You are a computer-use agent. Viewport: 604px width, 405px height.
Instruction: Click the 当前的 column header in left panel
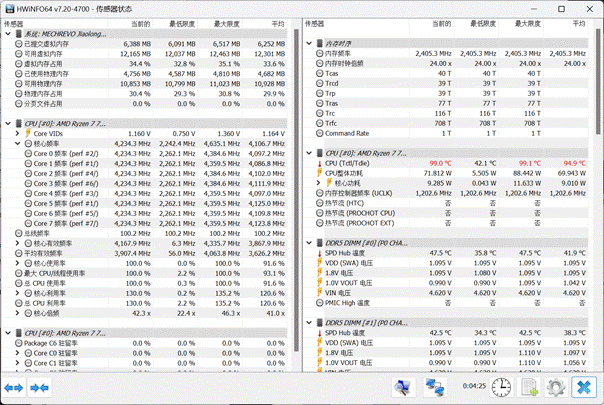tap(141, 22)
